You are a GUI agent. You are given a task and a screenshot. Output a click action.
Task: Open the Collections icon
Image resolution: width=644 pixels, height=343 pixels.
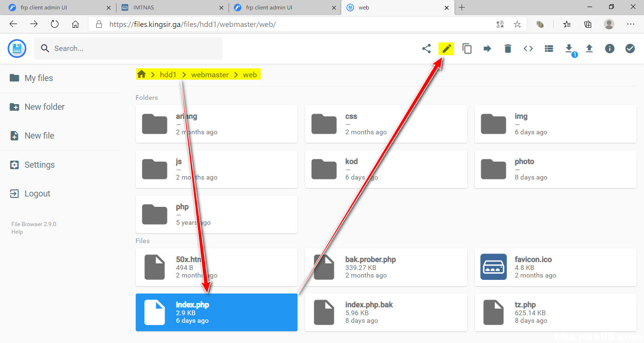(x=587, y=24)
